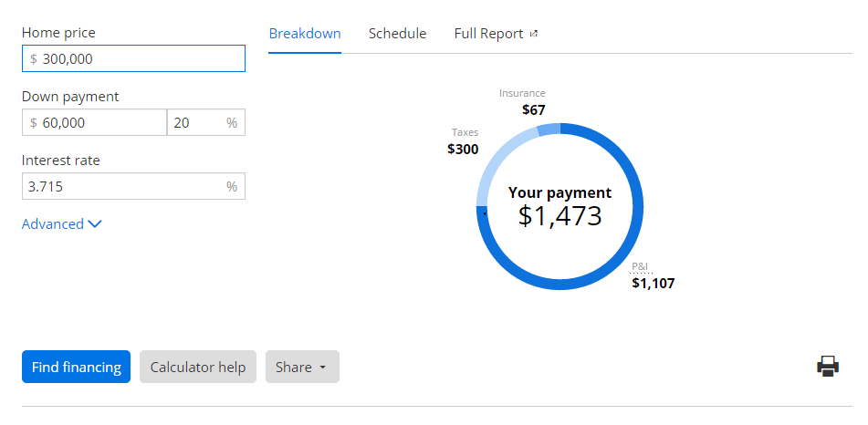868x425 pixels.
Task: Click the small Insurance chart segment
Action: click(549, 130)
